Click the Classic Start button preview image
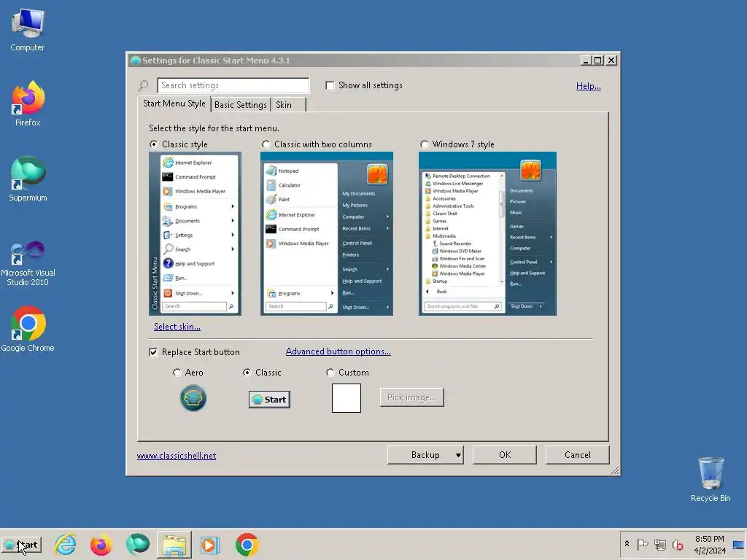This screenshot has height=560, width=747. pos(269,399)
